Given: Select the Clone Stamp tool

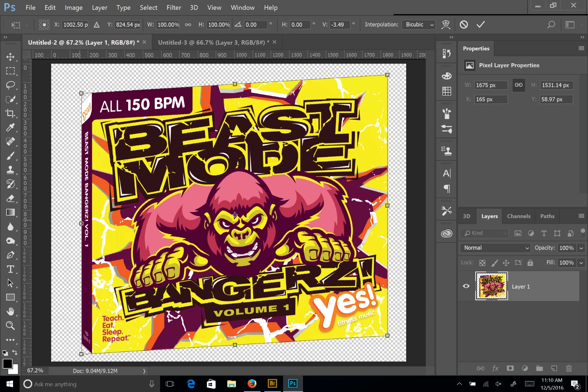Looking at the screenshot, I should click(x=10, y=170).
